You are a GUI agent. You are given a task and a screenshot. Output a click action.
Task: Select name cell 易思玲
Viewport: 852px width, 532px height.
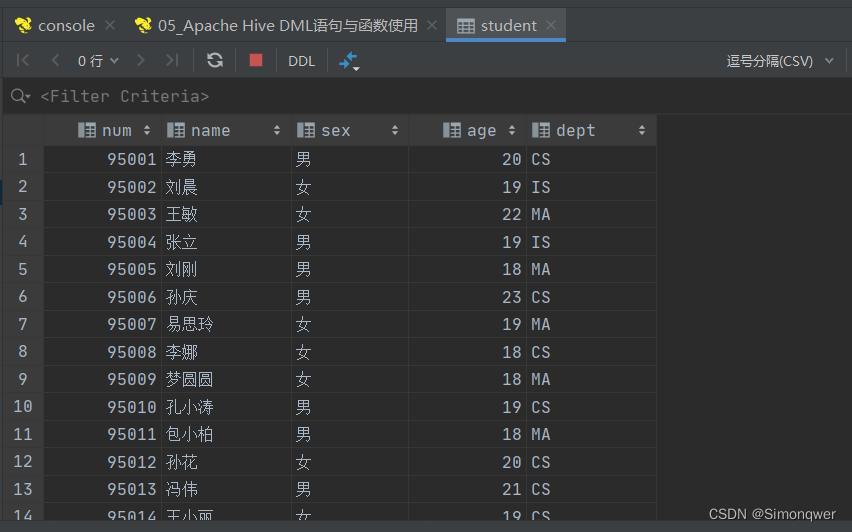coord(227,324)
